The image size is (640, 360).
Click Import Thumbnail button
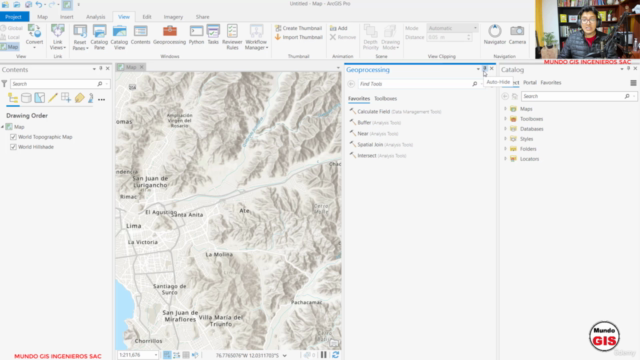click(298, 37)
